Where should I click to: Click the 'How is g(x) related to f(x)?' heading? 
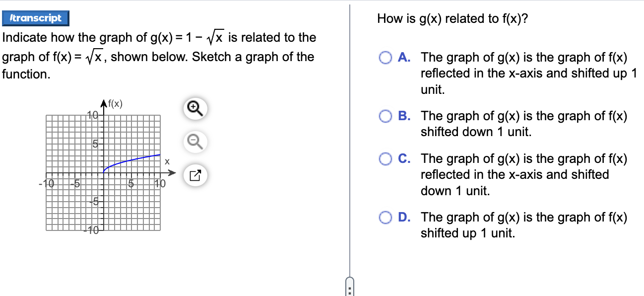pos(452,19)
